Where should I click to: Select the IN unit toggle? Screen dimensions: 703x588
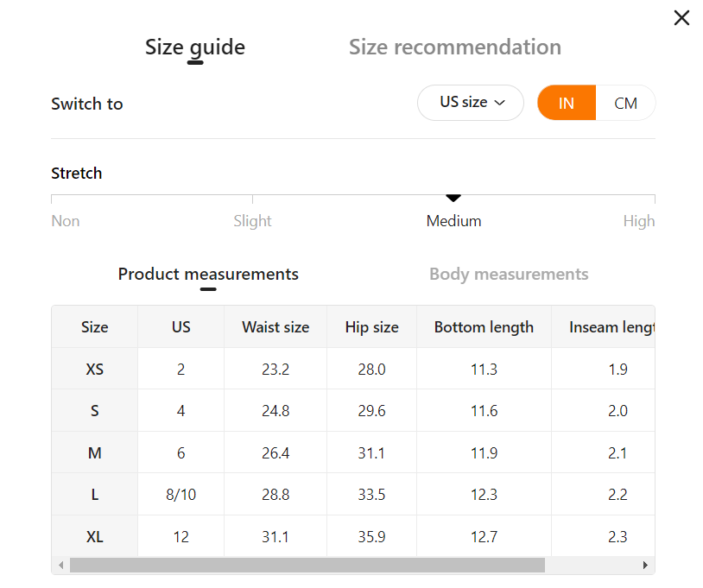(567, 103)
